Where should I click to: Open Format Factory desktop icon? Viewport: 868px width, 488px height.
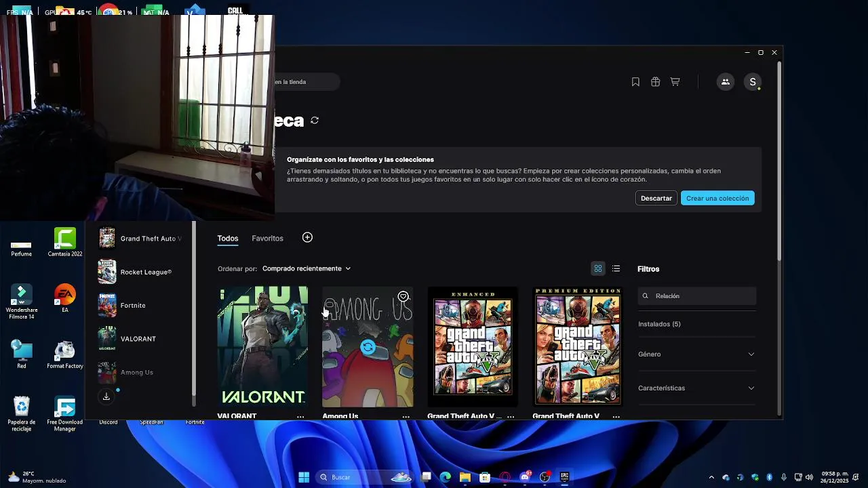click(65, 354)
